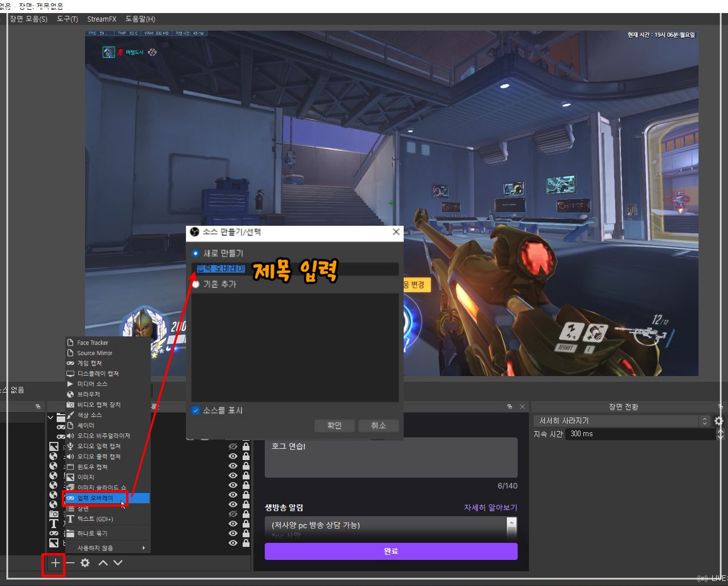Move the source up with the up arrow
Screen dimensions: 728x586
click(x=103, y=563)
